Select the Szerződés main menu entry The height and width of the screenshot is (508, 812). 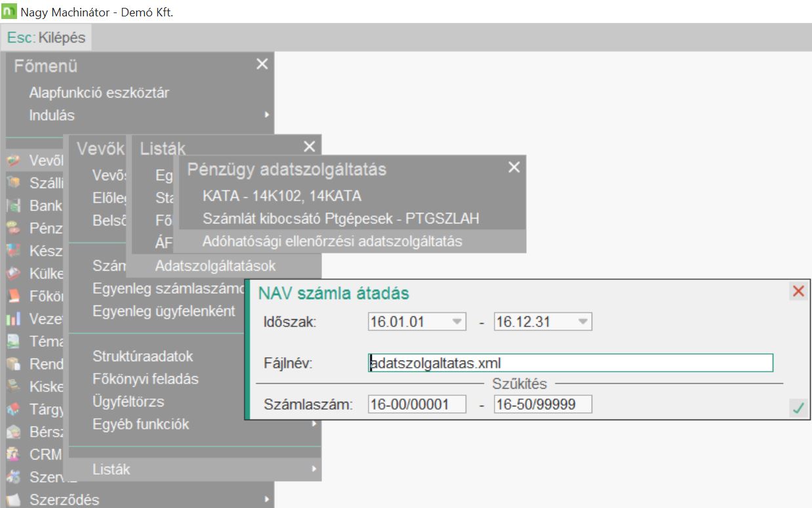pos(64,500)
